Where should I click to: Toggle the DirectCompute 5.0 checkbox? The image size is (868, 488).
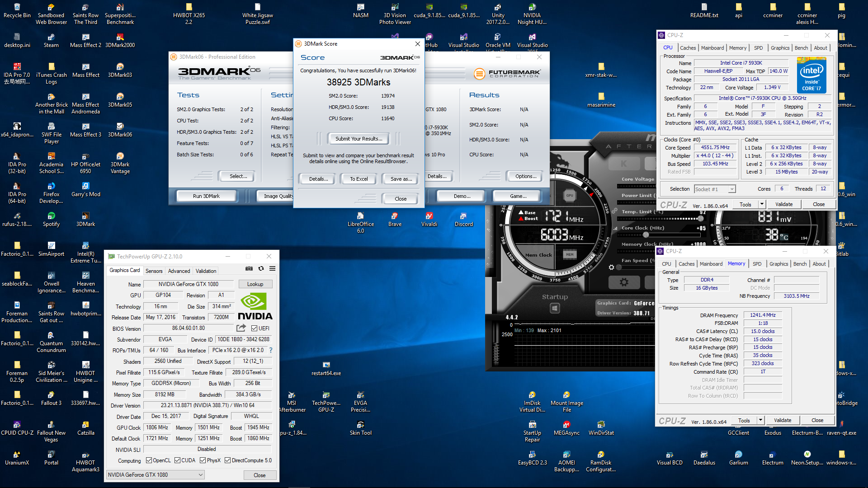click(227, 460)
